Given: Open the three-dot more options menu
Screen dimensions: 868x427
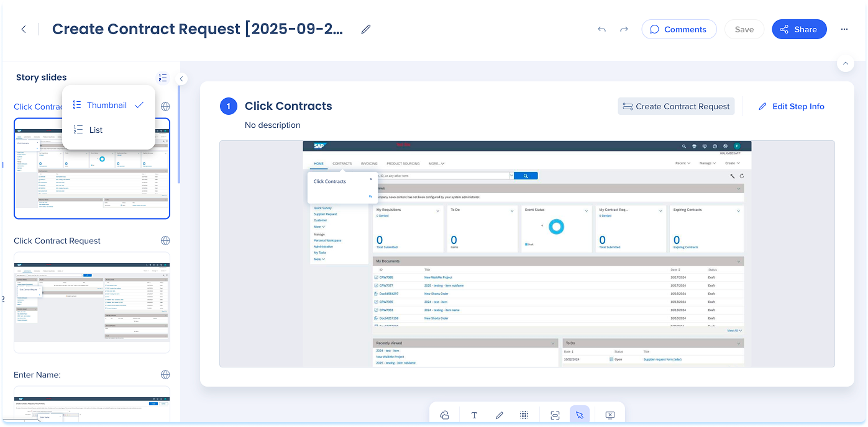Looking at the screenshot, I should (x=844, y=29).
